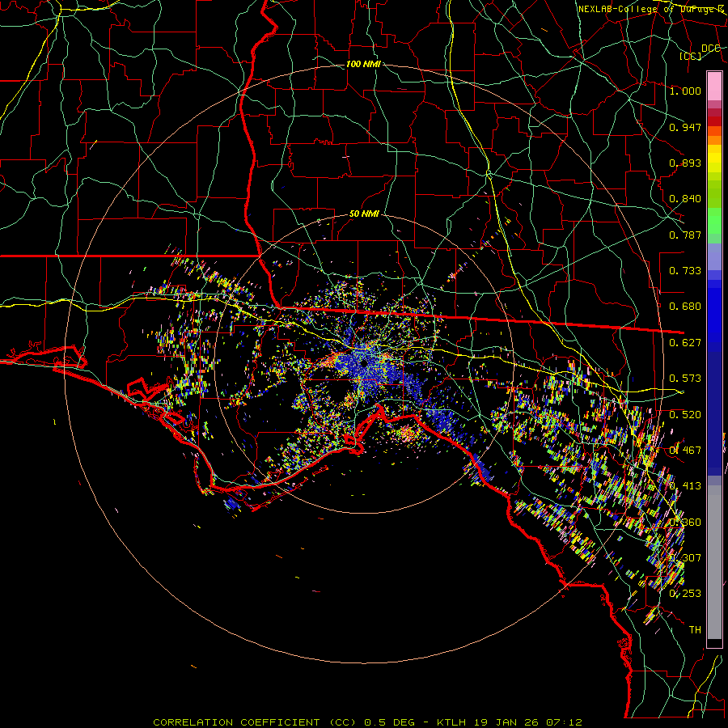
Task: Click the 0.360 color scale value
Action: point(685,523)
